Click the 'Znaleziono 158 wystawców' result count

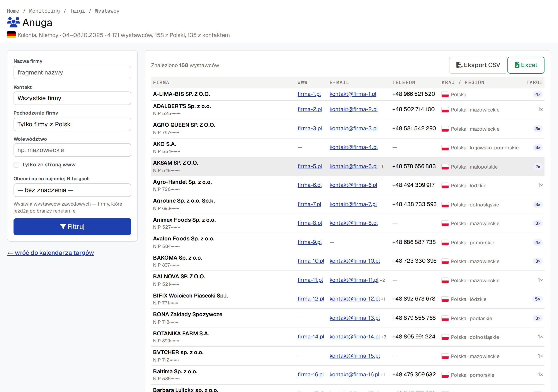pos(185,65)
